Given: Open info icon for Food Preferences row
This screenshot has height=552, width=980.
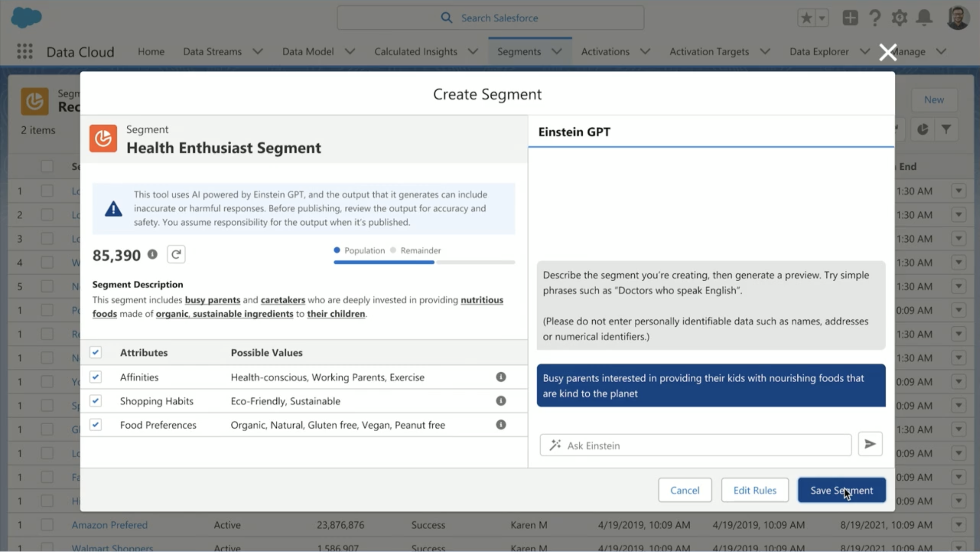Looking at the screenshot, I should click(x=501, y=425).
